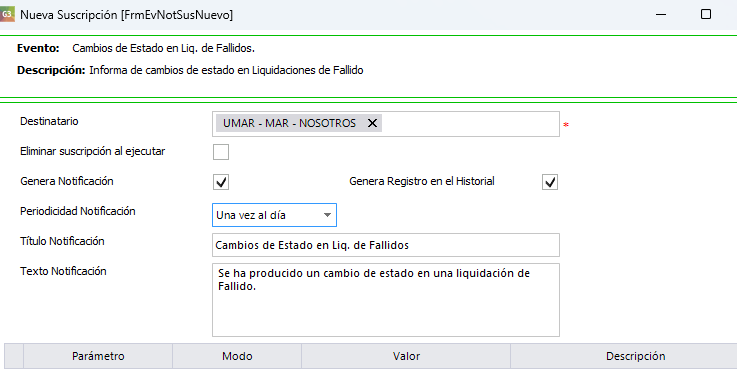Click into the Título Notificación field
The image size is (737, 375).
click(386, 245)
